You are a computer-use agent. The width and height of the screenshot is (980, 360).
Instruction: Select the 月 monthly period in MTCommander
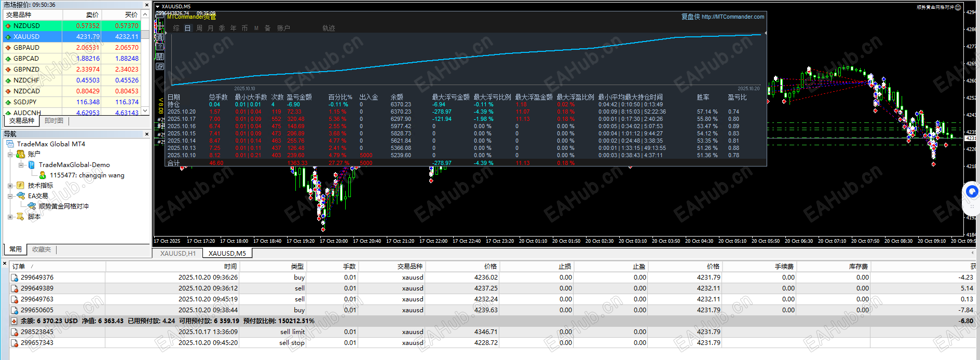point(211,28)
